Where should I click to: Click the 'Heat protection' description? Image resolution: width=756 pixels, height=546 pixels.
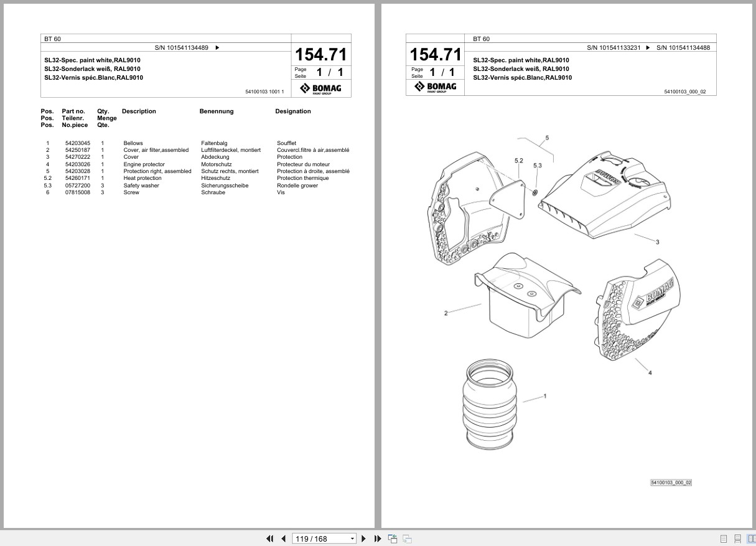(142, 178)
